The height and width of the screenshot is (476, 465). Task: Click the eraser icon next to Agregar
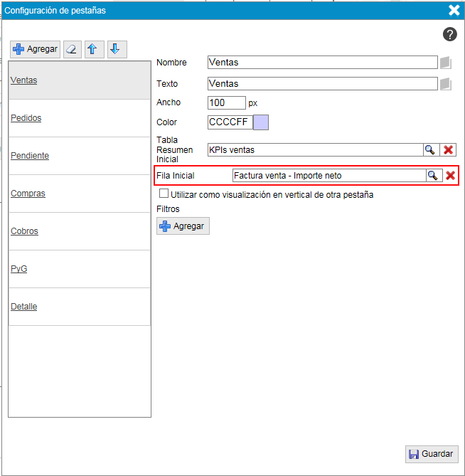(x=73, y=49)
